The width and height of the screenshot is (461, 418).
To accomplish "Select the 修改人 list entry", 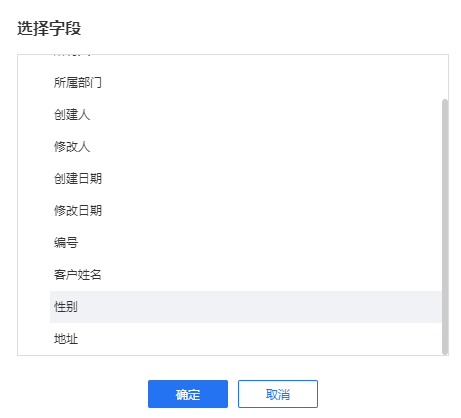I will 246,146.
